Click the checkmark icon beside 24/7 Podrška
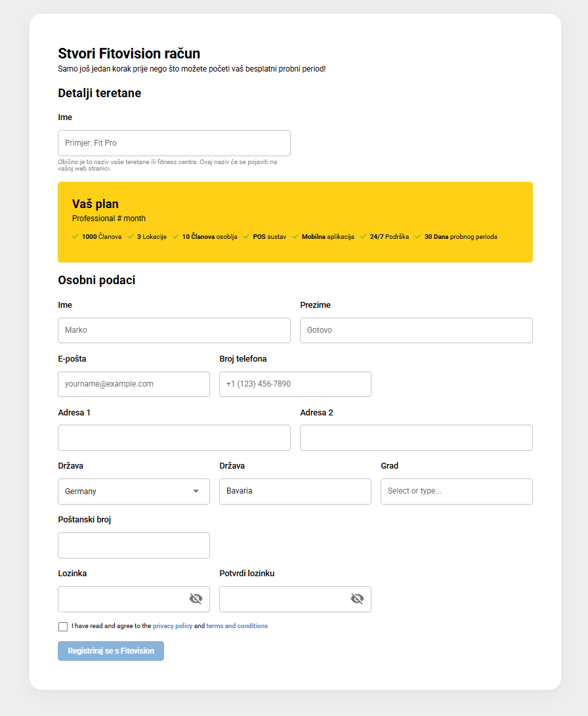The image size is (588, 716). 364,236
